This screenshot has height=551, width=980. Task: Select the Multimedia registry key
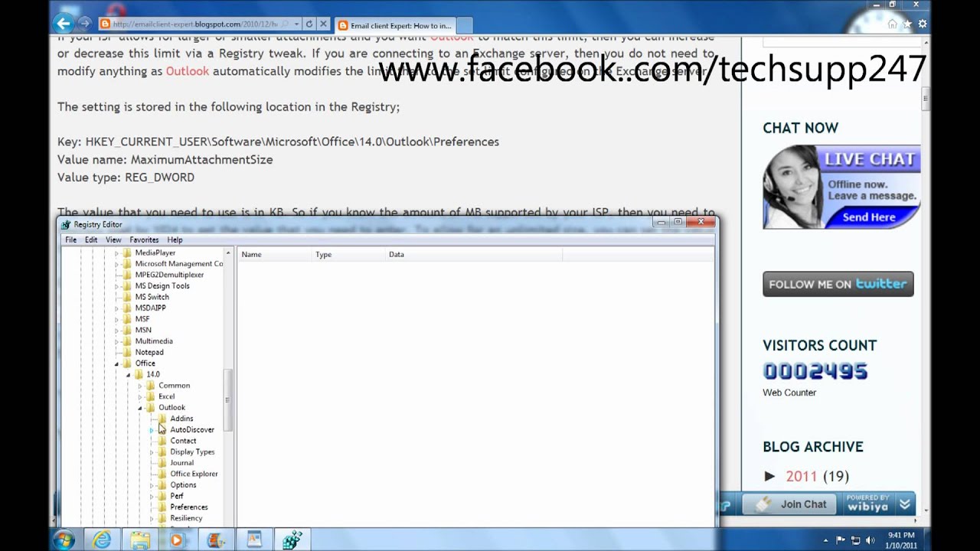tap(153, 341)
